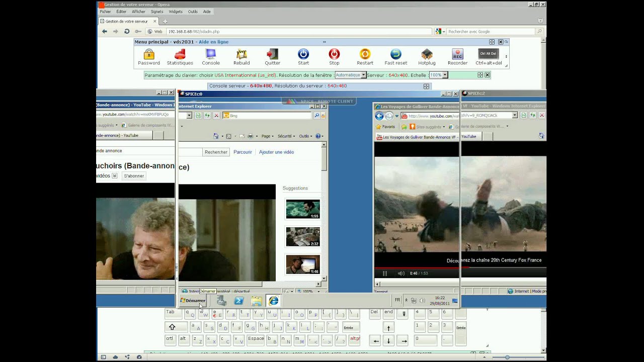
Task: Expand the IE Sécurité menu dropdown
Action: [x=286, y=136]
